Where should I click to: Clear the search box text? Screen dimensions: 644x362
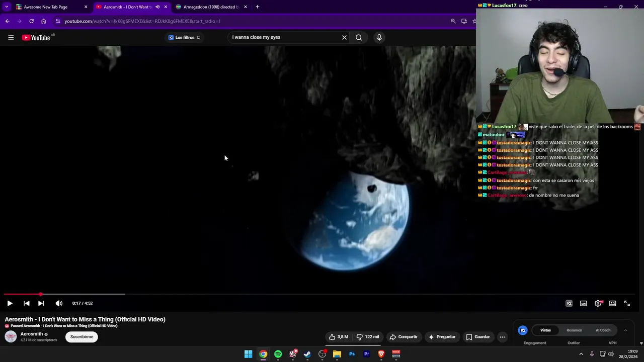pos(344,37)
